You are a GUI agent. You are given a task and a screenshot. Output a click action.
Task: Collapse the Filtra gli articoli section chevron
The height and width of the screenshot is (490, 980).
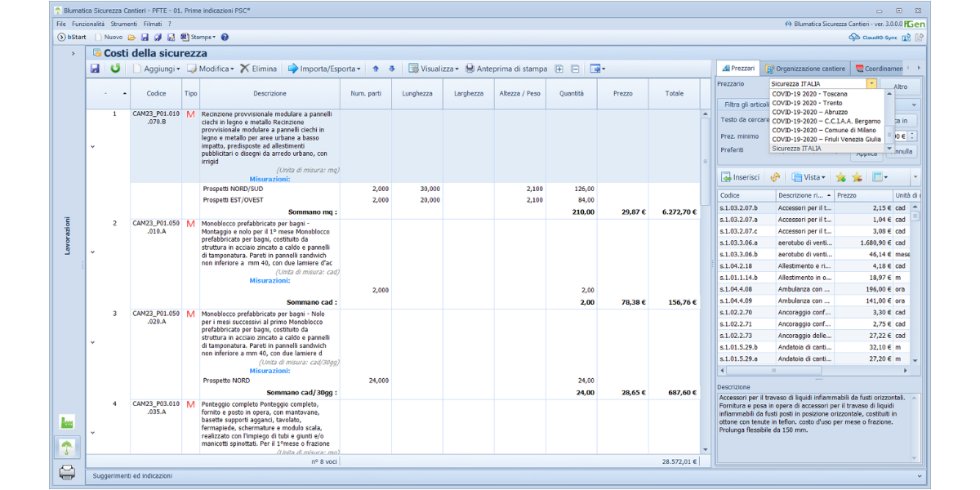(913, 105)
